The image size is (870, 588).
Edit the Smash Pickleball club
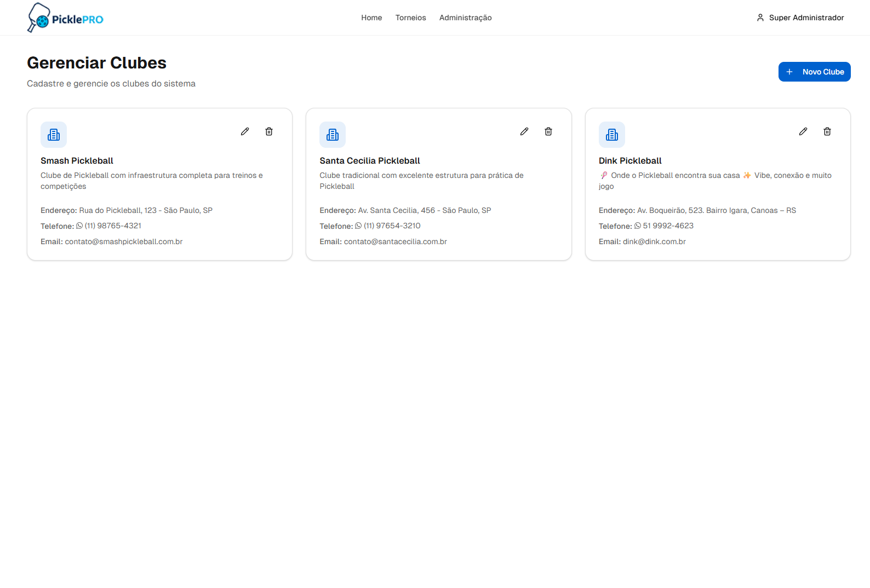(245, 131)
